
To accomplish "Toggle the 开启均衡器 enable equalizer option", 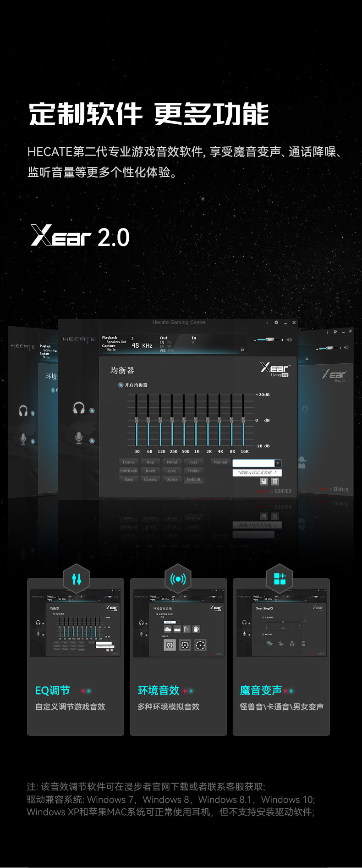I will [x=121, y=385].
